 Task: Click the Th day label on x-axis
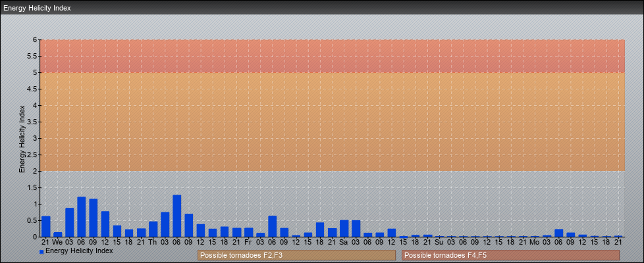153,243
